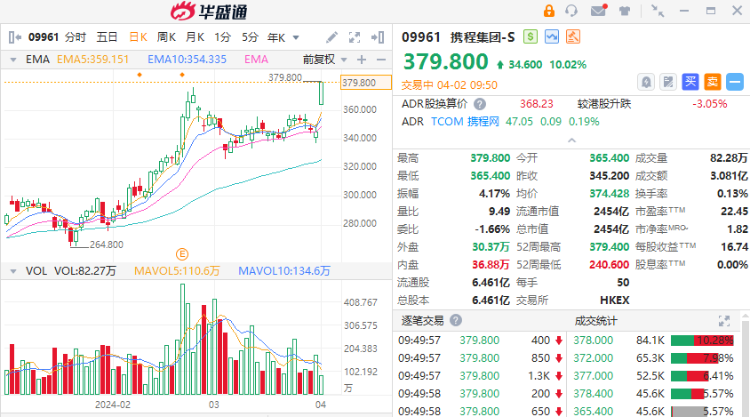Set a price alert bell icon
The height and width of the screenshot is (417, 750).
point(646,82)
